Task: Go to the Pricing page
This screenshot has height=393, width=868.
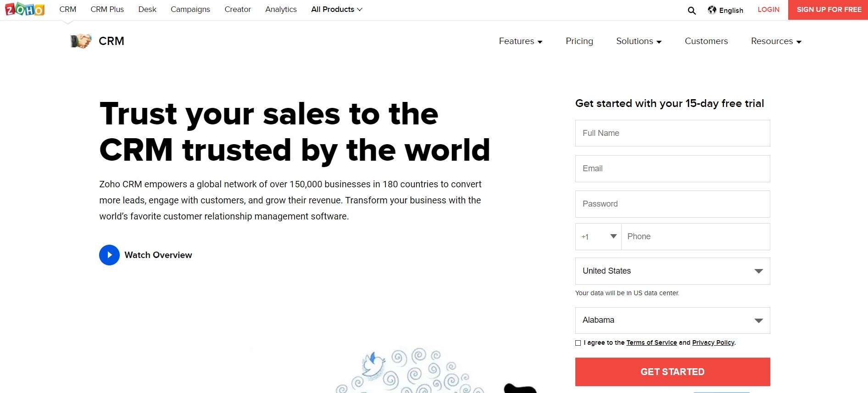Action: [x=579, y=41]
